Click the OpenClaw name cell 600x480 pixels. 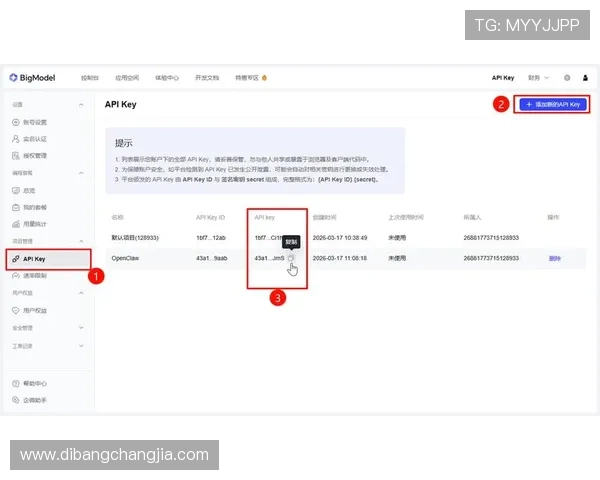click(x=125, y=258)
